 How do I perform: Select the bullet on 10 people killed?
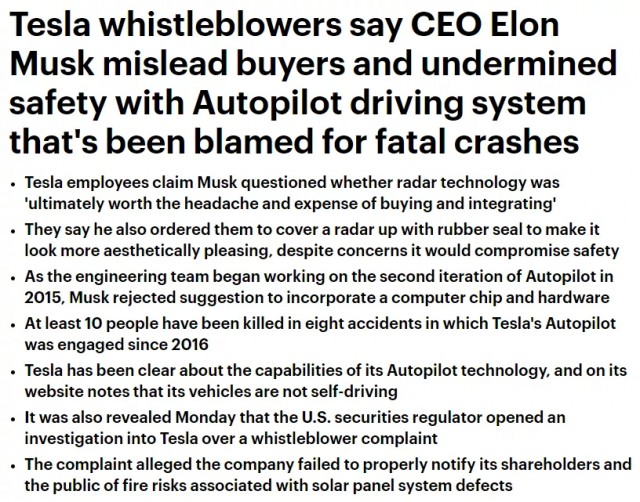[320, 333]
